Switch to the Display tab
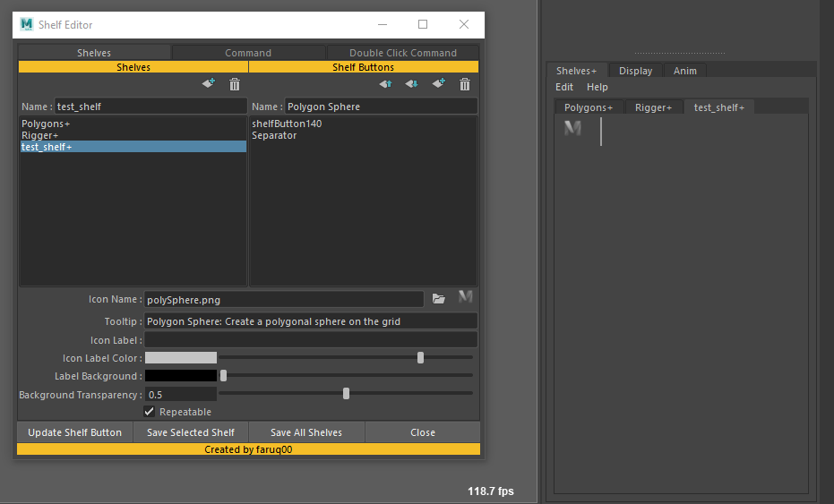 click(635, 71)
